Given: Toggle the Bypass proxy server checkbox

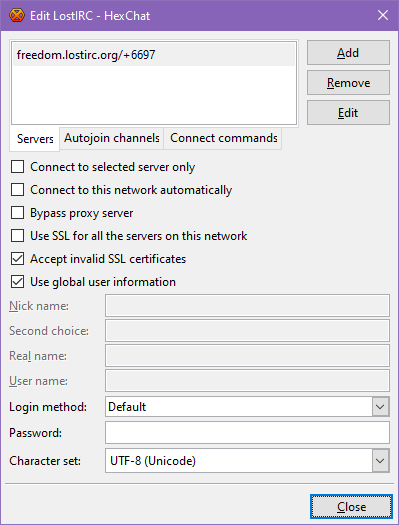Looking at the screenshot, I should tap(17, 213).
